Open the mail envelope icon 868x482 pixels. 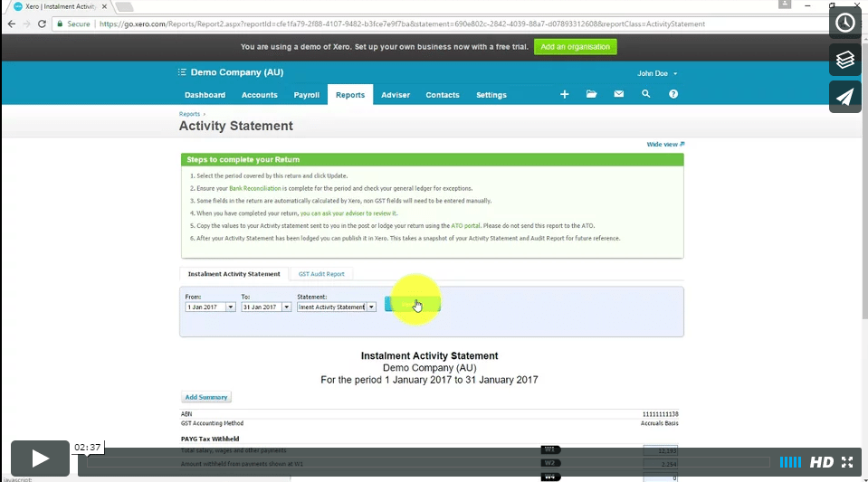pyautogui.click(x=618, y=94)
